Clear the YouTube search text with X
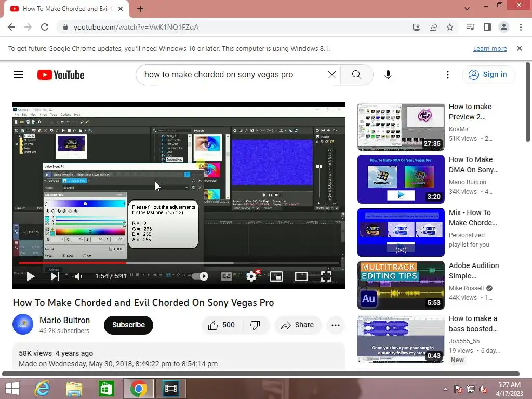The width and height of the screenshot is (532, 399). [x=332, y=75]
